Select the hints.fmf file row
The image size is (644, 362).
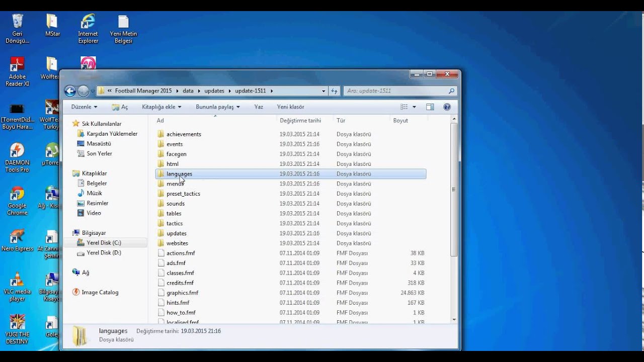[291, 303]
